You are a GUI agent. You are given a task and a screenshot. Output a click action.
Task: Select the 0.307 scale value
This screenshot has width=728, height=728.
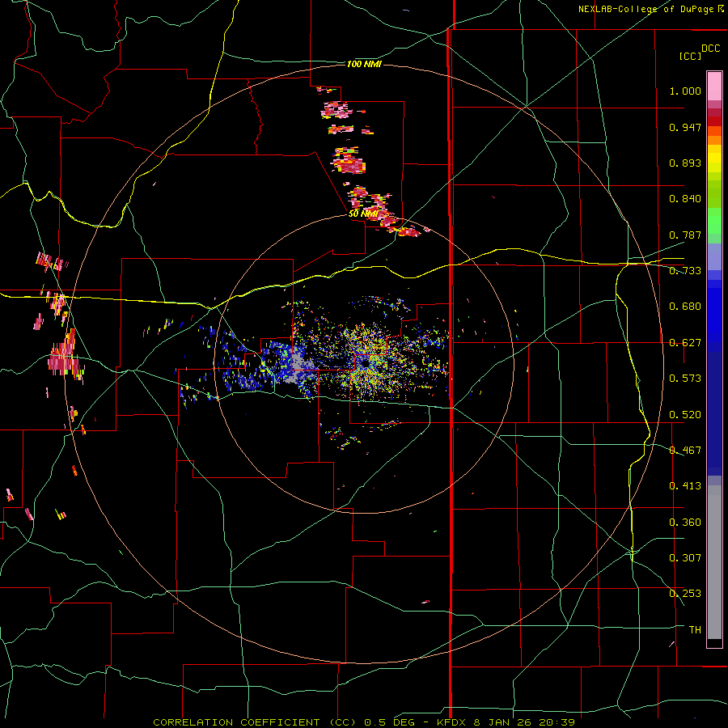685,558
